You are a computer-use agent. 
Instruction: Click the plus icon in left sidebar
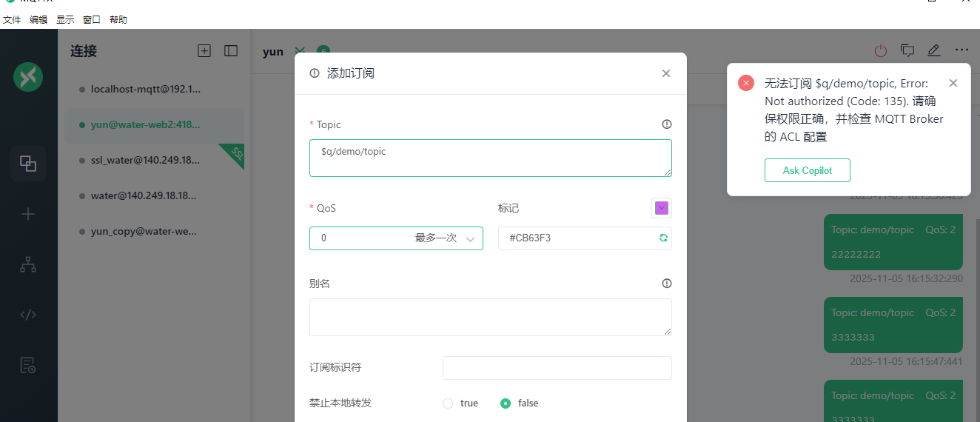click(x=28, y=214)
